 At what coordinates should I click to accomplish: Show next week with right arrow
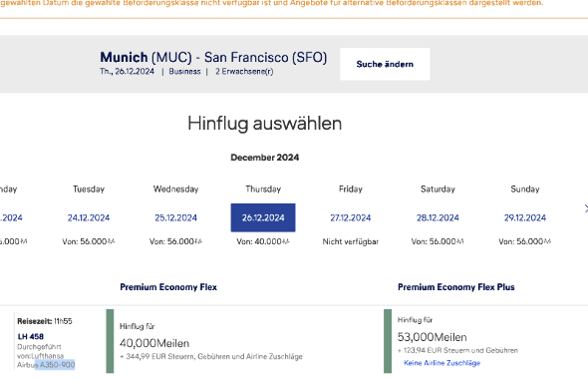pyautogui.click(x=585, y=209)
